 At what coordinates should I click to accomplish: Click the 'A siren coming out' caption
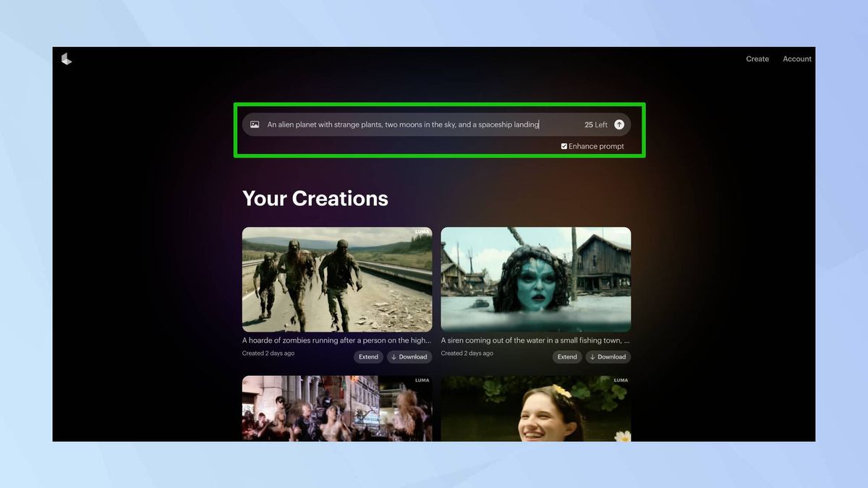535,341
